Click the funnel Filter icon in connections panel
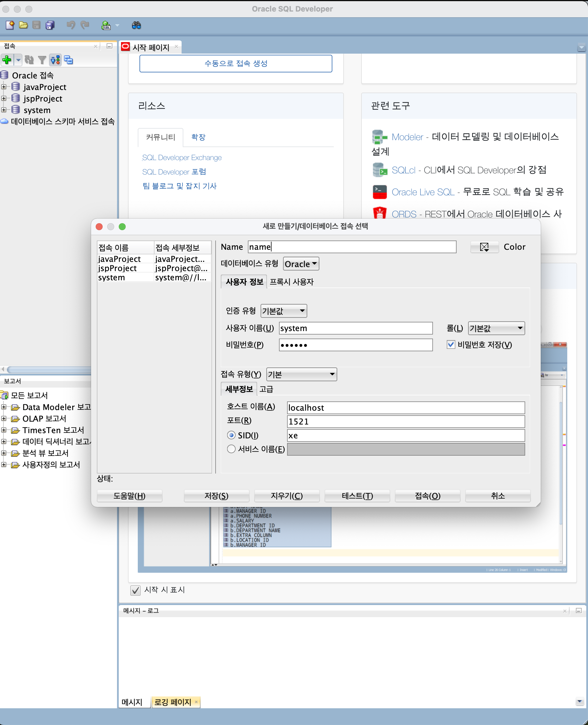 coord(42,60)
